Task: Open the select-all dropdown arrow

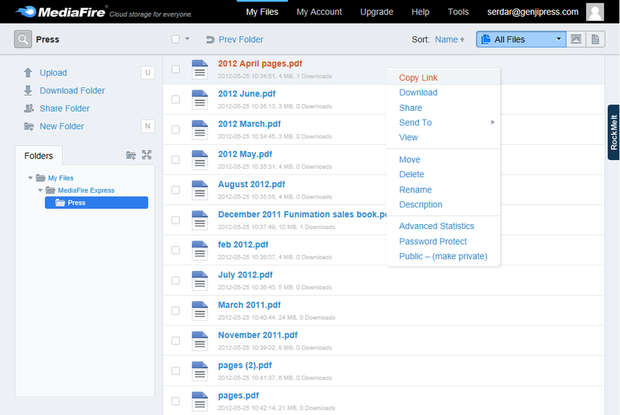Action: (187, 39)
